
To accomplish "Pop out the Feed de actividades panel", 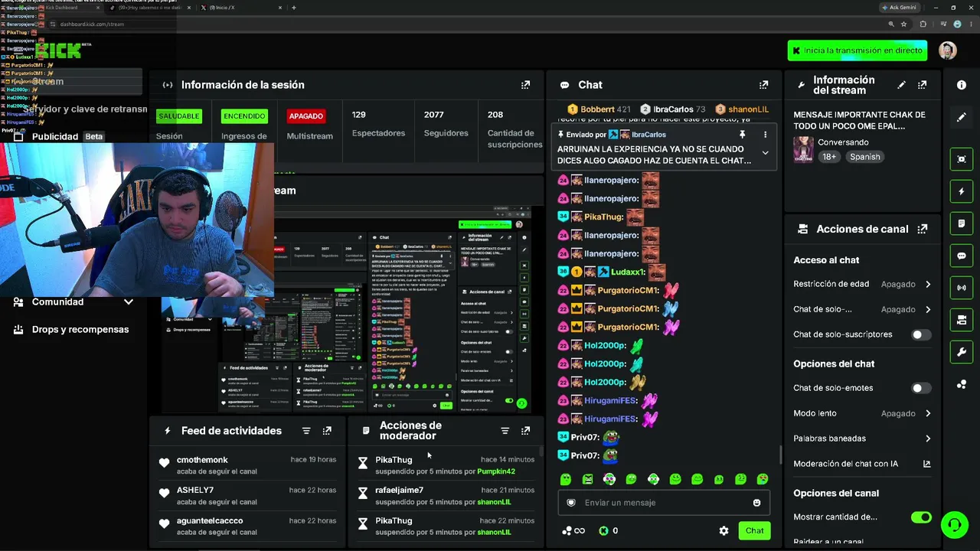I will (x=327, y=431).
